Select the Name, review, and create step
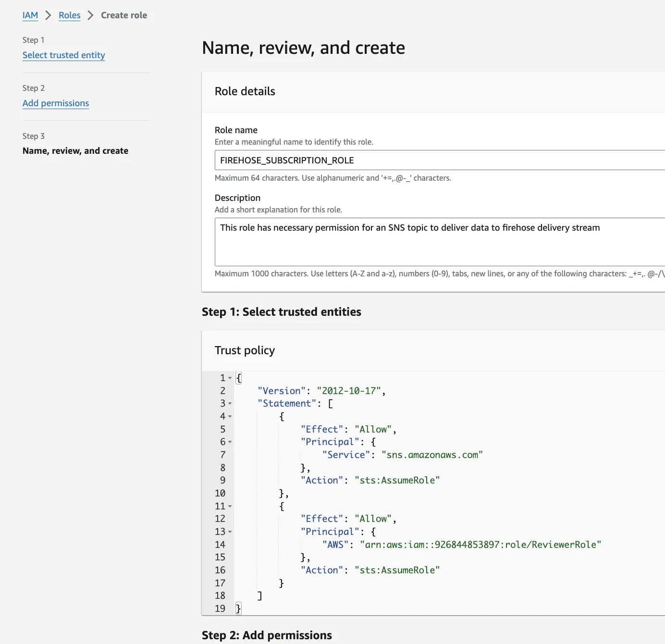 point(75,151)
